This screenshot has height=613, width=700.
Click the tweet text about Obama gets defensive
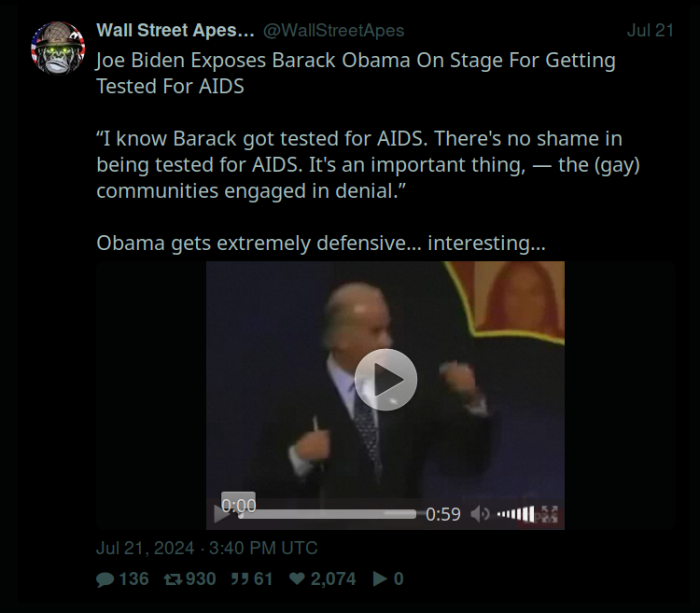(x=321, y=244)
